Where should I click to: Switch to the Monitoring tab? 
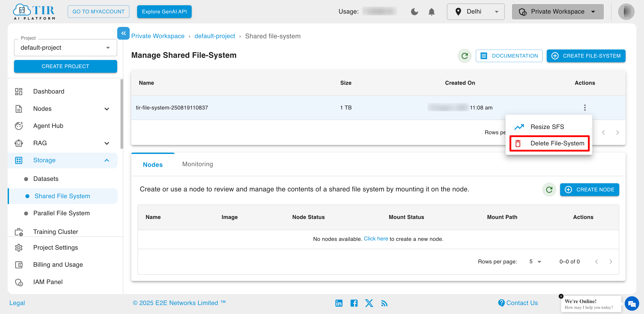click(197, 164)
